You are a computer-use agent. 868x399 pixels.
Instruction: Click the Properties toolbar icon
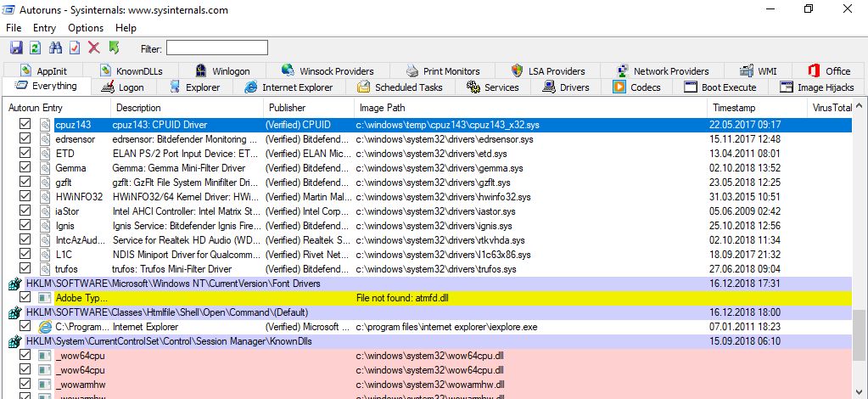(x=75, y=48)
